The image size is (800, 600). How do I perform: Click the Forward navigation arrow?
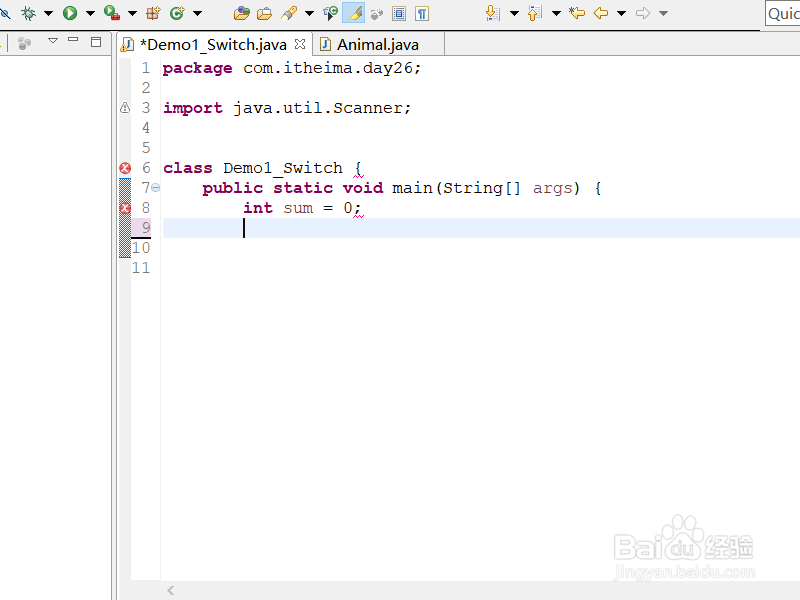click(643, 13)
